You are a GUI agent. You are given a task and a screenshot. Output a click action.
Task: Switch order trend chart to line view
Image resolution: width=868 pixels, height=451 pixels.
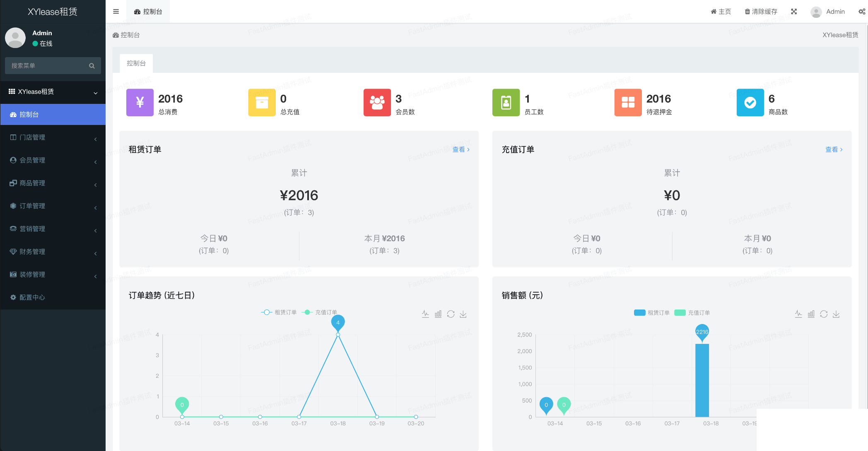tap(425, 314)
